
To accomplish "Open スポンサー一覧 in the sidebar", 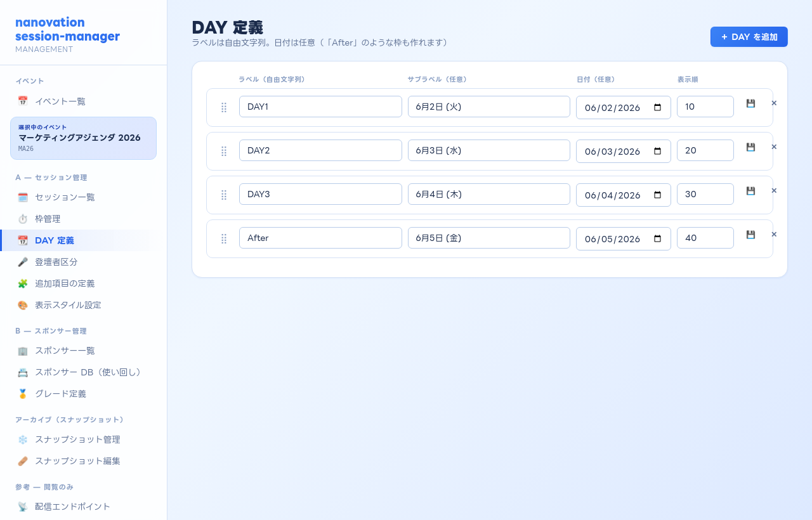I will point(84,351).
